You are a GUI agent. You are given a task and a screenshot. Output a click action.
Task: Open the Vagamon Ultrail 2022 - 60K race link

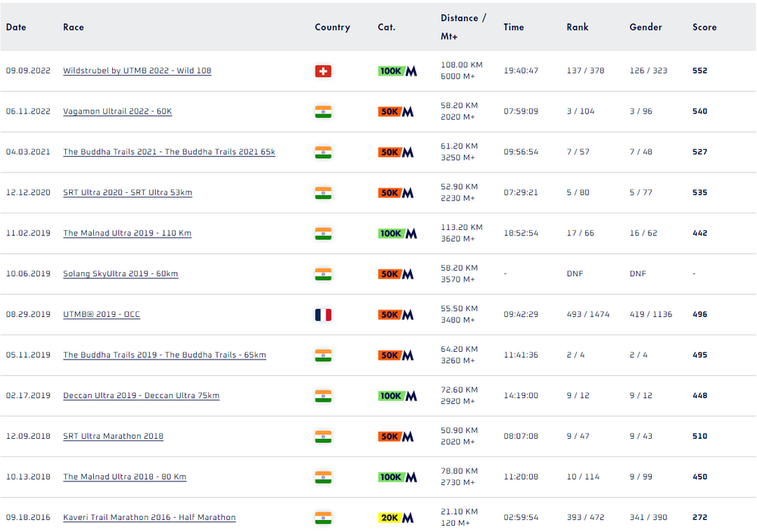[x=117, y=111]
